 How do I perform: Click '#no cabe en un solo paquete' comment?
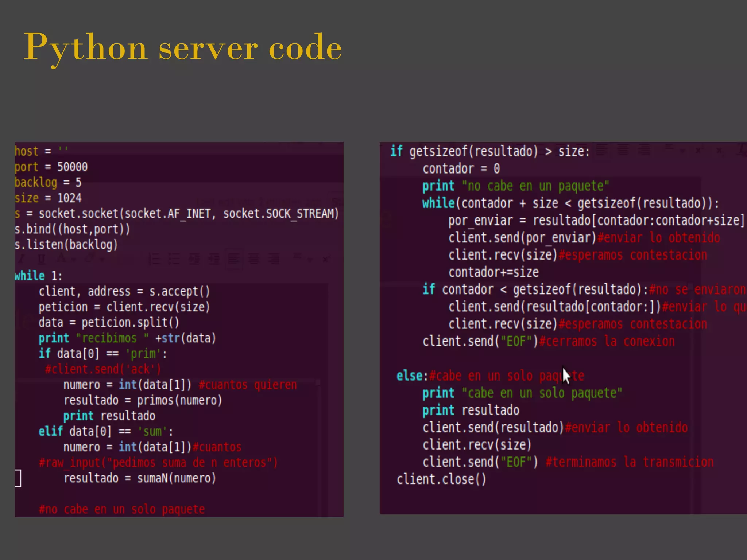[122, 509]
